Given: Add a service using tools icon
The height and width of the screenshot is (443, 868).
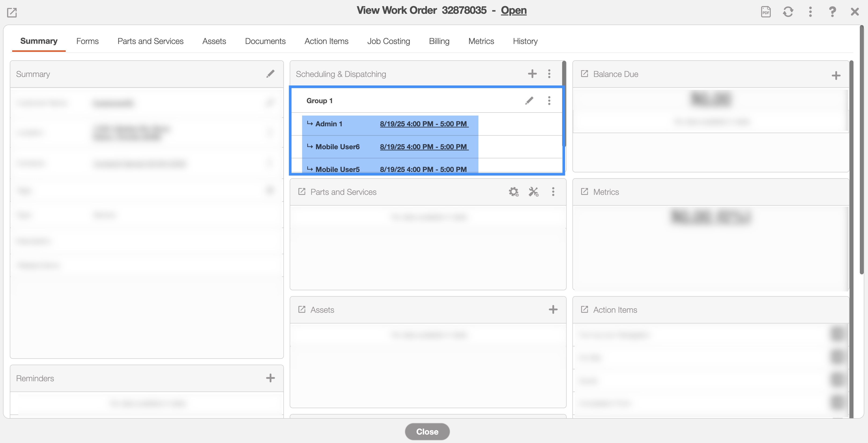Looking at the screenshot, I should click(x=533, y=192).
